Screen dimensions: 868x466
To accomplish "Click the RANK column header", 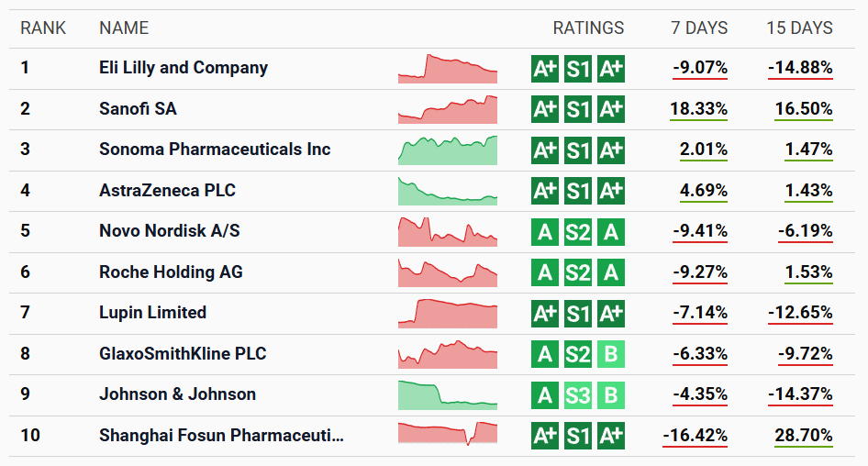I will click(43, 28).
